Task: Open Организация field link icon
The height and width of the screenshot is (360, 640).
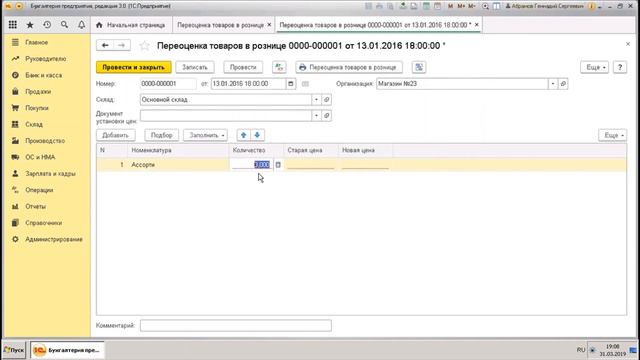Action: 563,84
